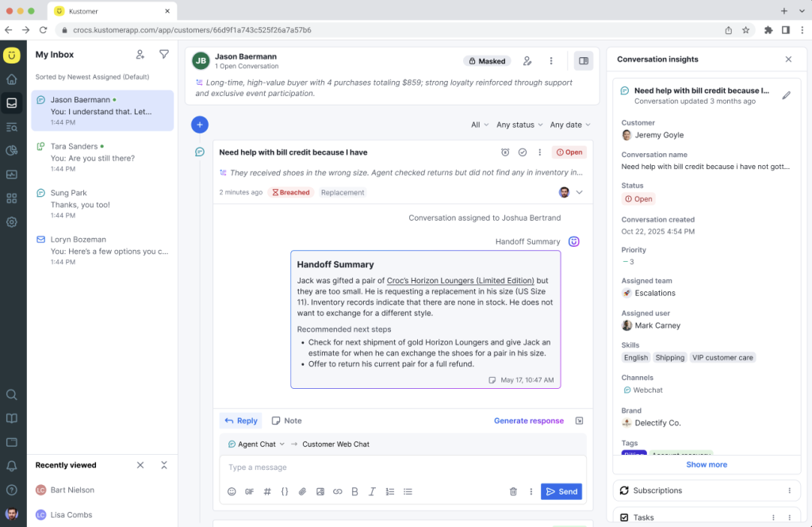Screen dimensions: 812x527
Task: Insert a GIF into the message
Action: (x=249, y=491)
